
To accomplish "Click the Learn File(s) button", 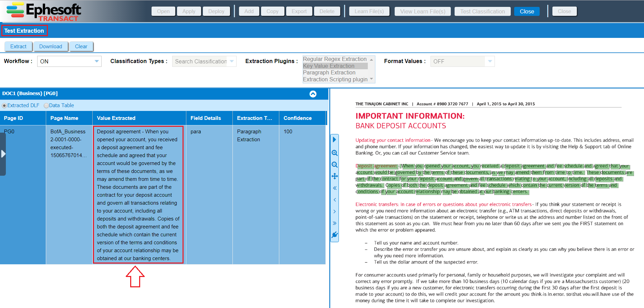I will click(x=369, y=11).
